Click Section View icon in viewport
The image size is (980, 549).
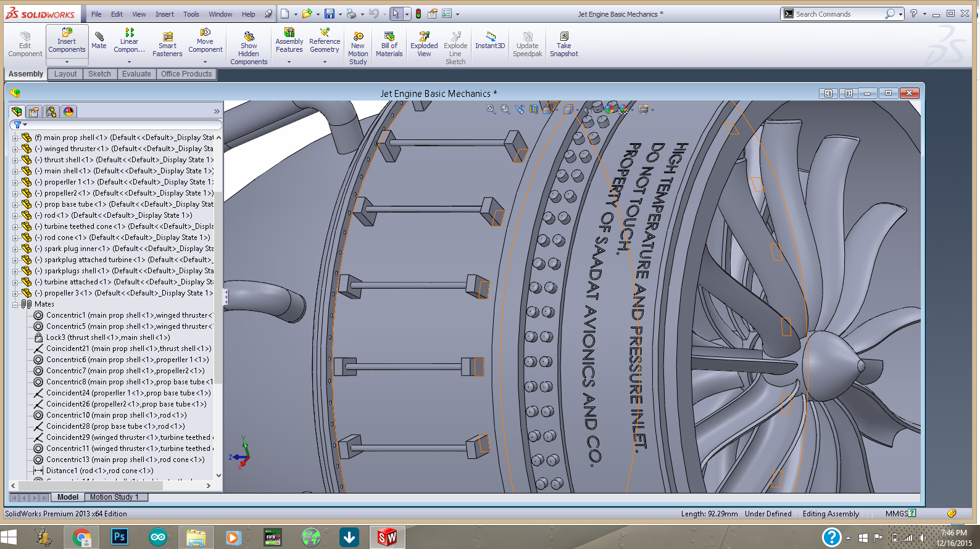pyautogui.click(x=533, y=109)
